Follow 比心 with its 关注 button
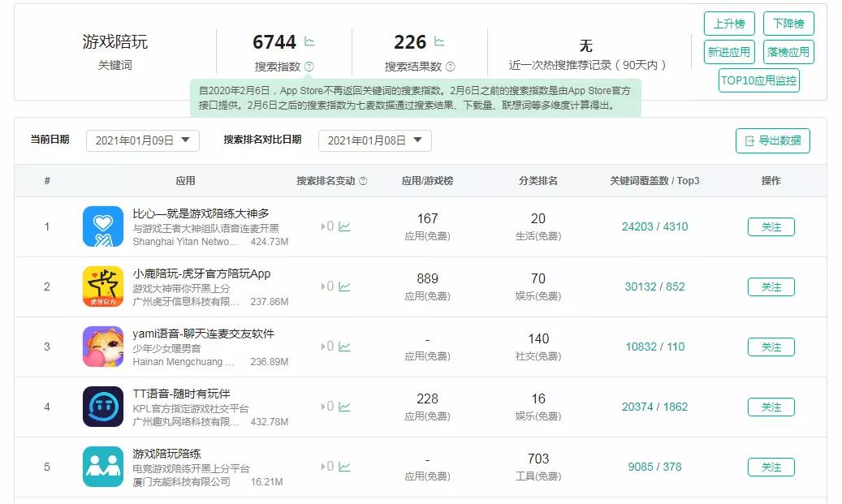Image resolution: width=842 pixels, height=504 pixels. (x=771, y=227)
